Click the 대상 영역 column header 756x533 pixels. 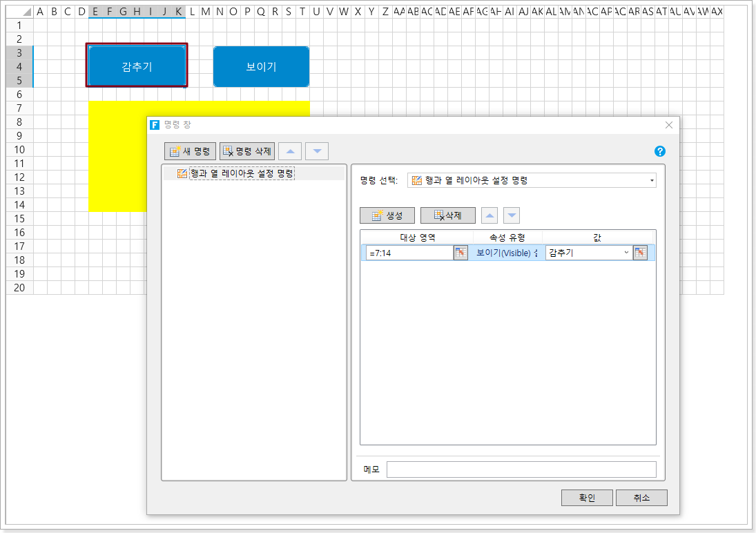(x=417, y=238)
